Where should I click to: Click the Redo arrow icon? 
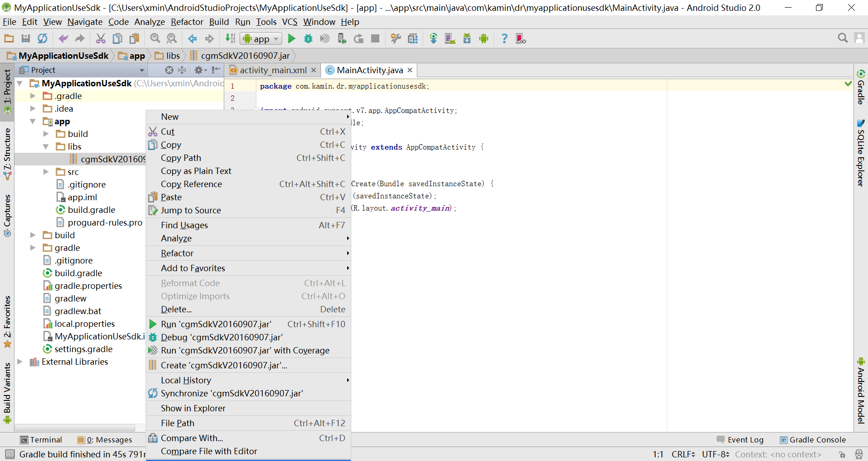[x=80, y=39]
